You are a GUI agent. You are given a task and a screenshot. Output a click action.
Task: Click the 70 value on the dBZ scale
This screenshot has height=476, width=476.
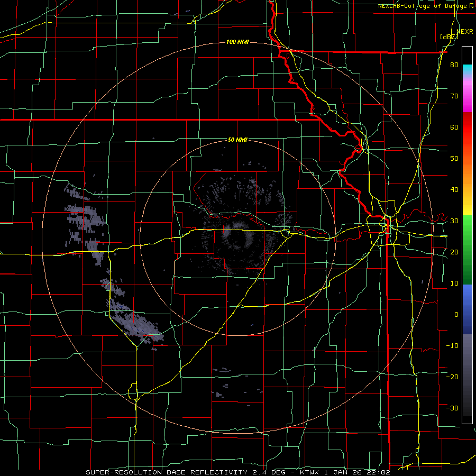pyautogui.click(x=454, y=96)
